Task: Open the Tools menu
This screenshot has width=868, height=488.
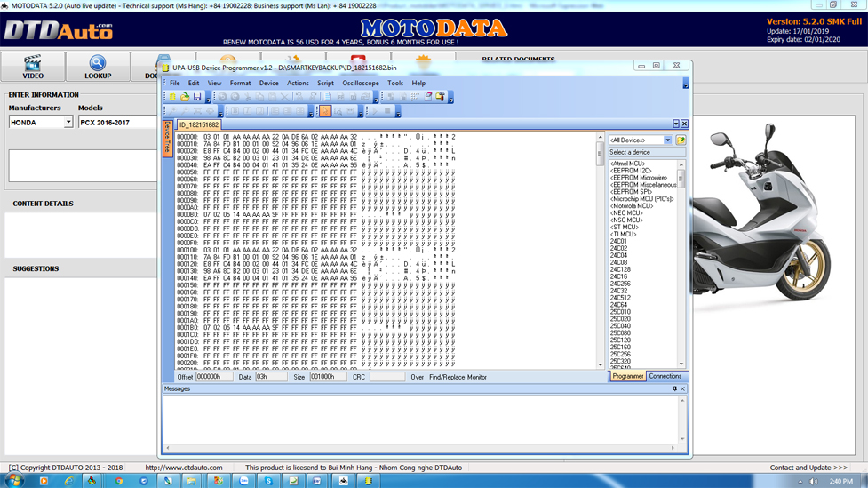Action: click(395, 83)
